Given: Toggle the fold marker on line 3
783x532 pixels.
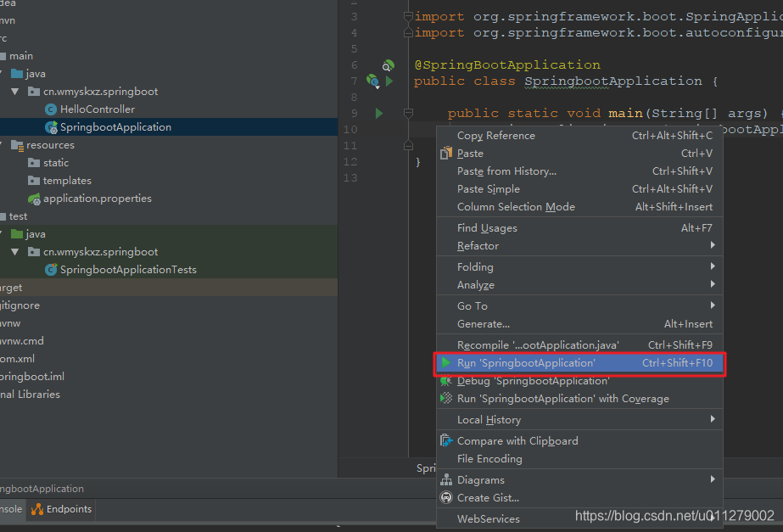Looking at the screenshot, I should 408,17.
